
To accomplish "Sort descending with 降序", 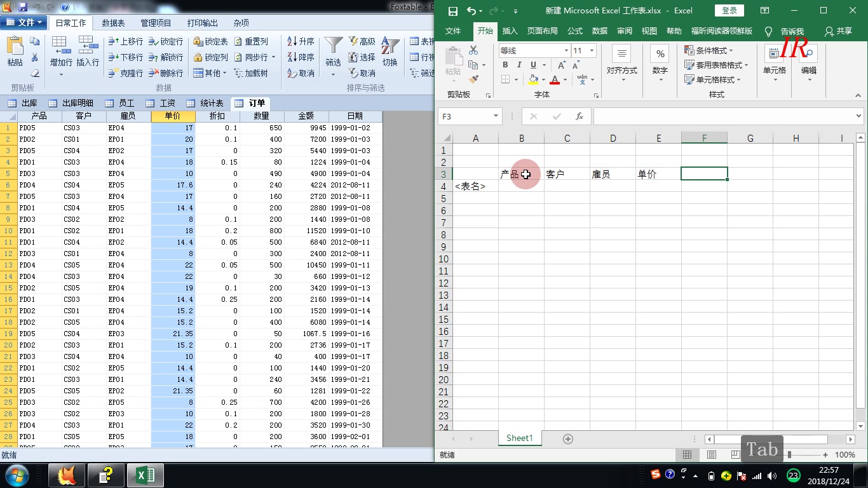I will [301, 57].
